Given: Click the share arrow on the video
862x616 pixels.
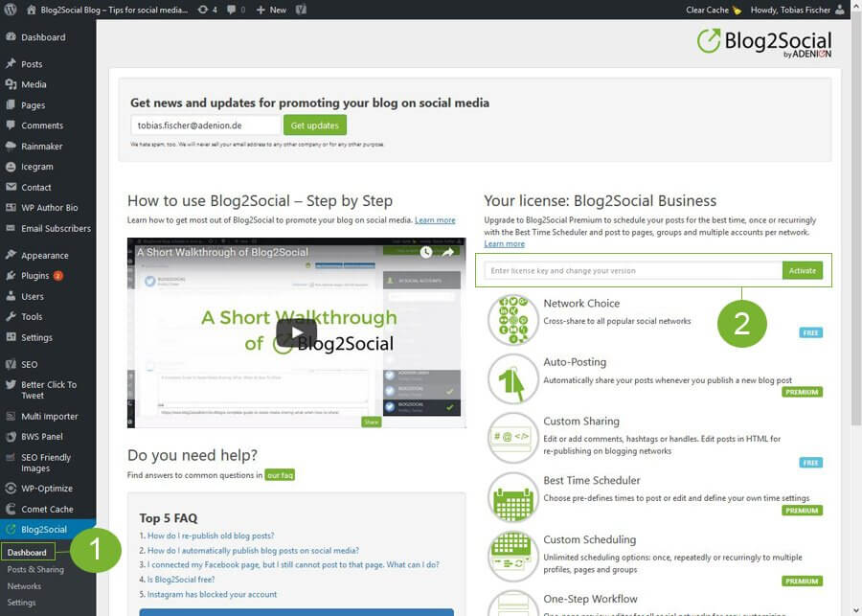Looking at the screenshot, I should (447, 252).
